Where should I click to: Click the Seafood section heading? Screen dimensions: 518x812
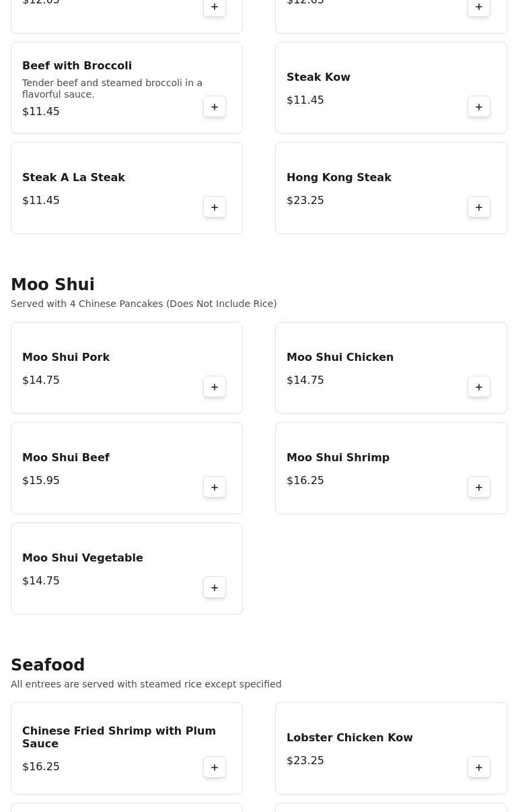point(48,665)
